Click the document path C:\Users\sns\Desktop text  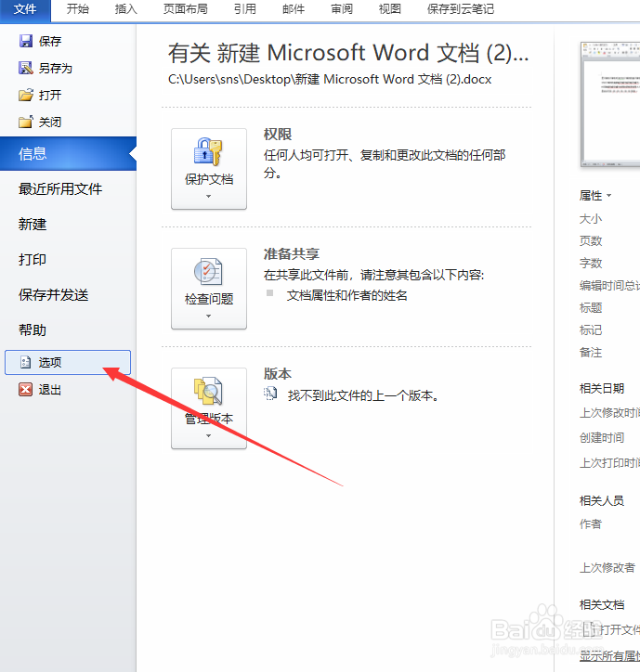[x=330, y=79]
